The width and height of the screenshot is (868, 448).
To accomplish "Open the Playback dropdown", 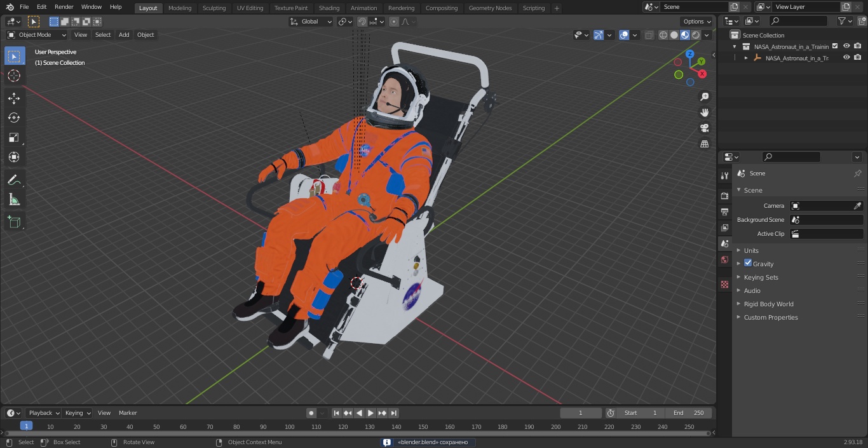I will [43, 413].
